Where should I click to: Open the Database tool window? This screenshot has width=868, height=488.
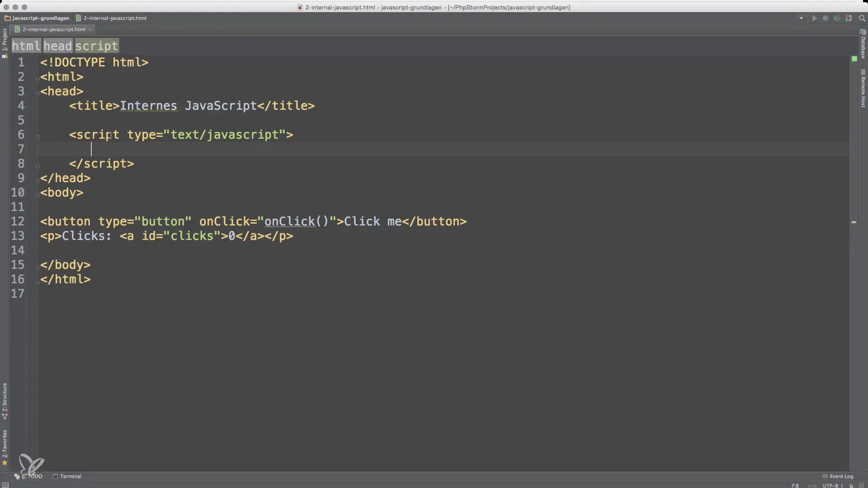point(863,44)
